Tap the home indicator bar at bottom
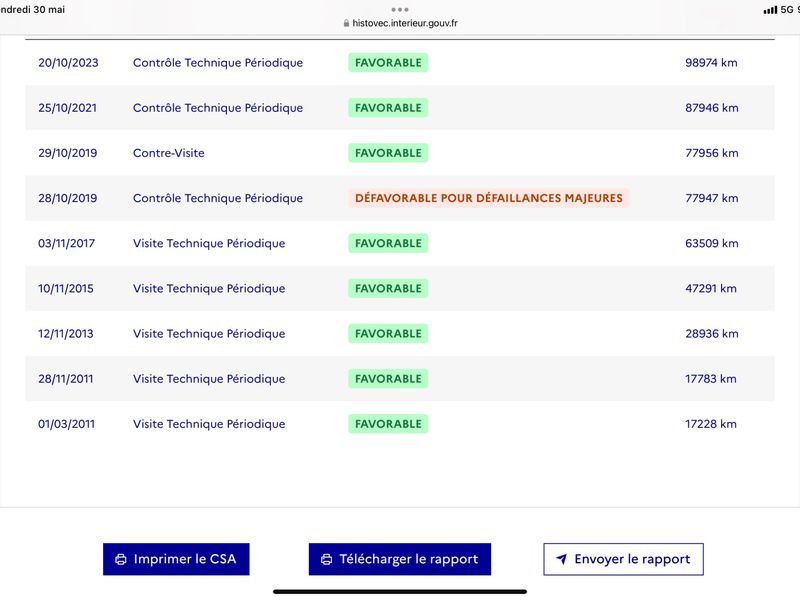This screenshot has width=800, height=600. [399, 592]
